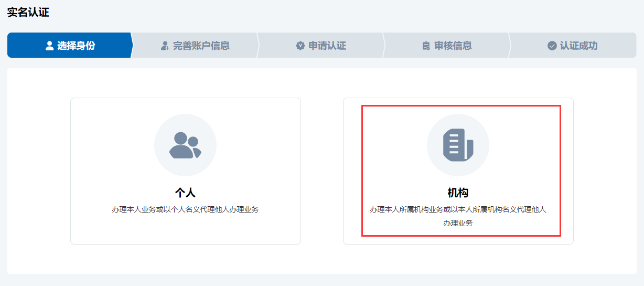Click the badge icon beside 申请认证
The image size is (644, 286).
300,46
